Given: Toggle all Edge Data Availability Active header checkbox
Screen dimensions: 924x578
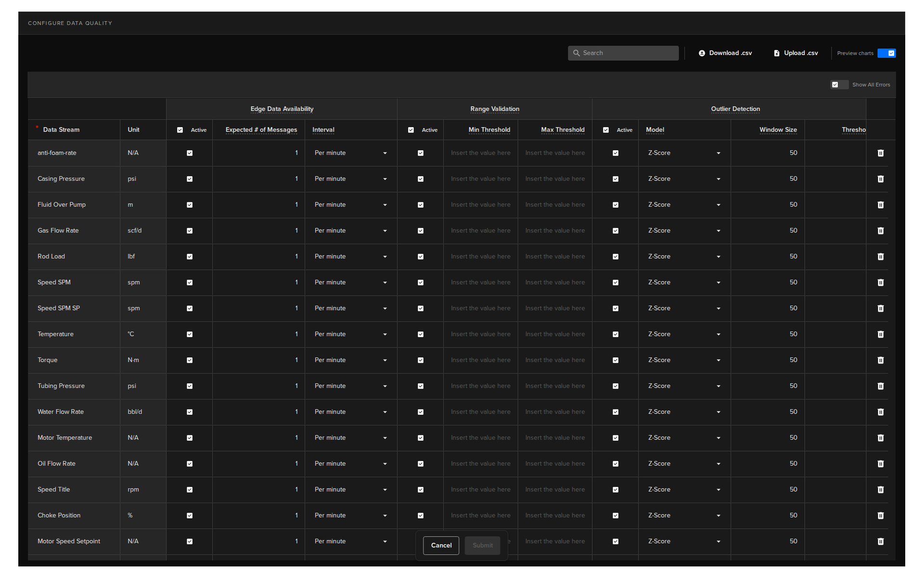Looking at the screenshot, I should pyautogui.click(x=180, y=130).
